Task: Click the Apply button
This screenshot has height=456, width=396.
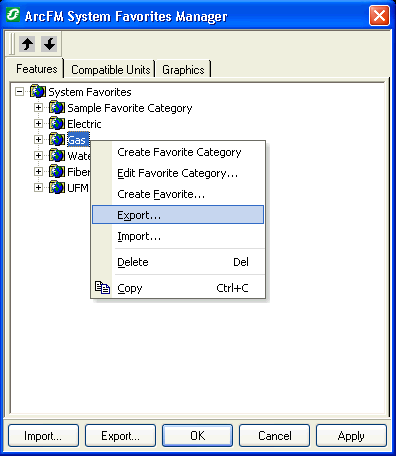Action: click(351, 436)
